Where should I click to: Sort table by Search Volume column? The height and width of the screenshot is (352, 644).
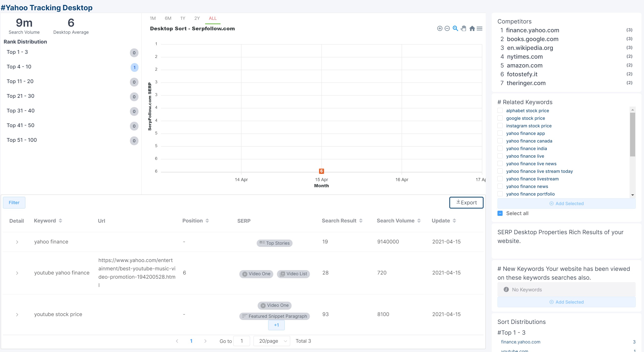point(419,221)
